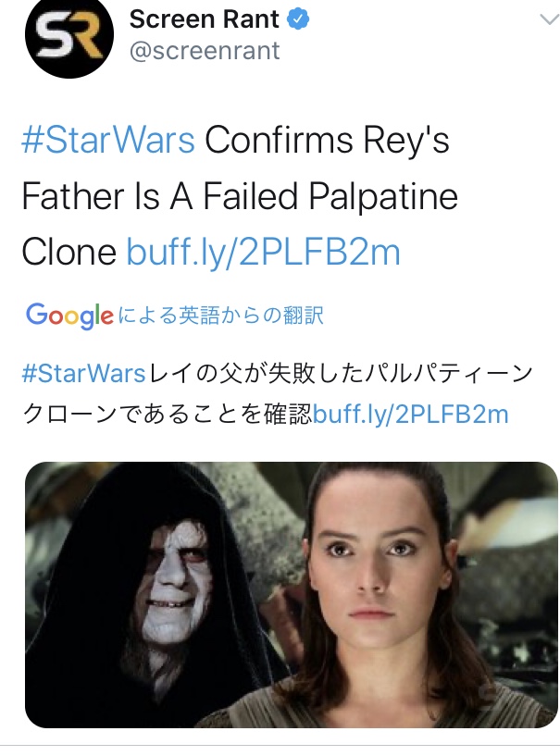Click the line "Father Is A Failed Palpatine"
This screenshot has height=756, width=560.
(x=240, y=196)
